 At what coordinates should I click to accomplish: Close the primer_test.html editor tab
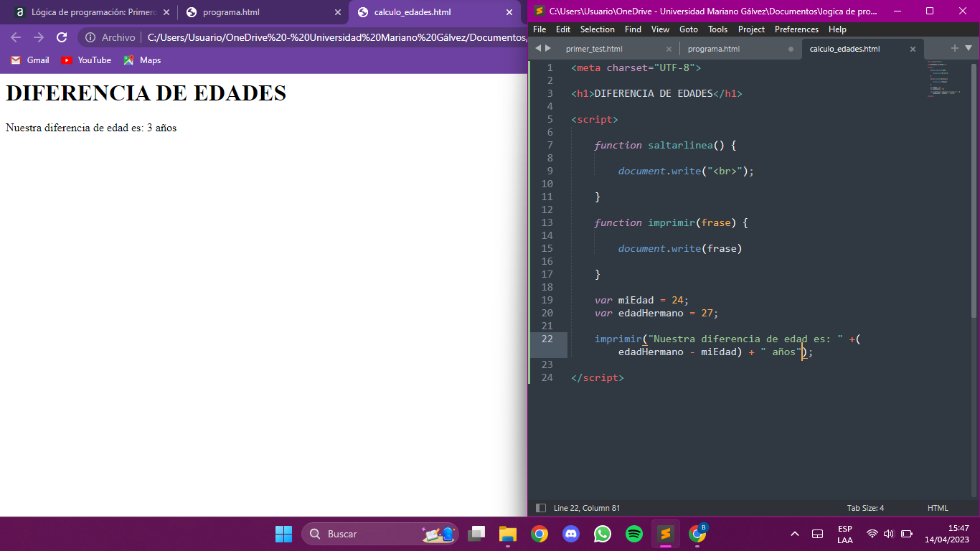[x=669, y=49]
